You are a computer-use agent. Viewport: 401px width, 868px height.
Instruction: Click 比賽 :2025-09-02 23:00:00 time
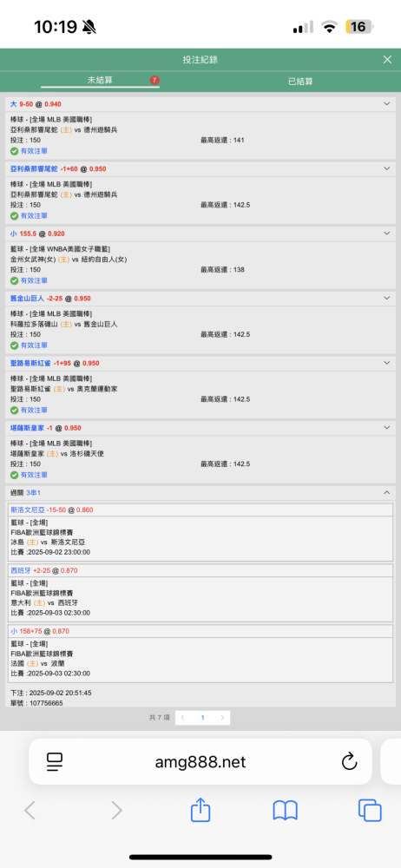(x=50, y=552)
